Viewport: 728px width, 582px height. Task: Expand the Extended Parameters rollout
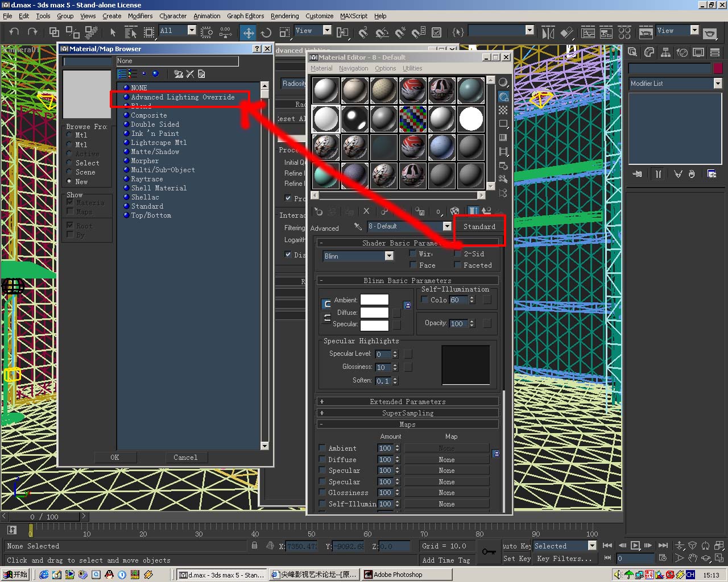click(x=407, y=401)
